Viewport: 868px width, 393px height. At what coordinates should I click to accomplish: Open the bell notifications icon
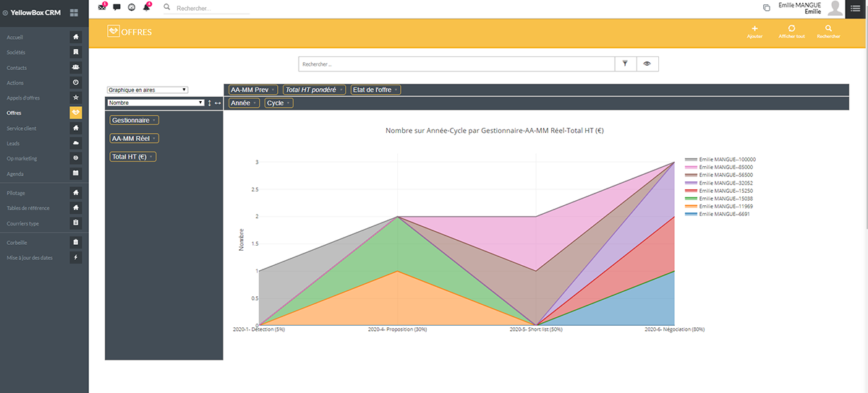point(147,7)
